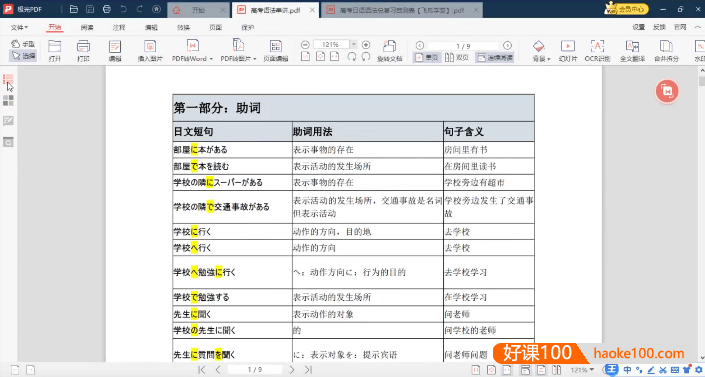Click the Rotate Document (旋转文档) icon
705x377 pixels.
coord(389,50)
